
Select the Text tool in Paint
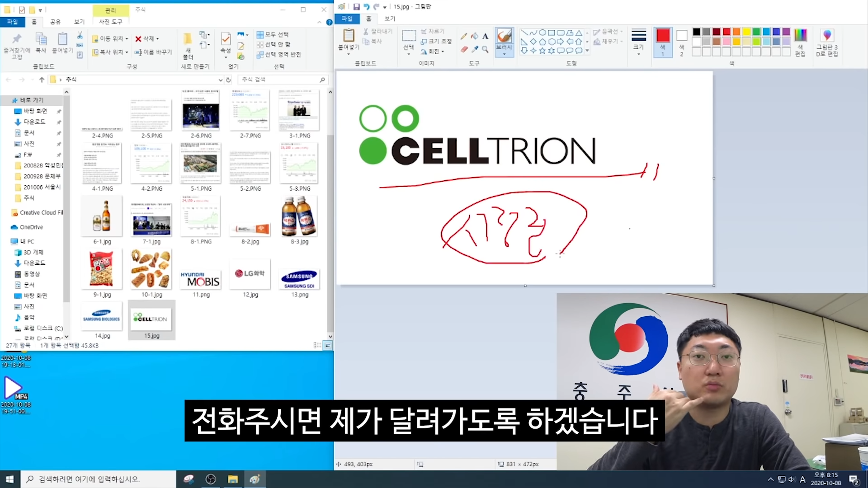click(x=485, y=36)
